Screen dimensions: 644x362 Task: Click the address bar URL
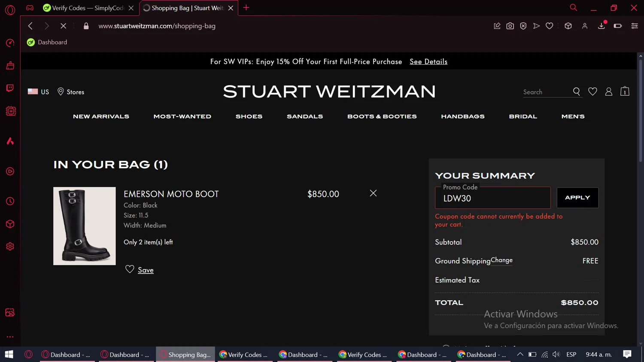point(157,26)
